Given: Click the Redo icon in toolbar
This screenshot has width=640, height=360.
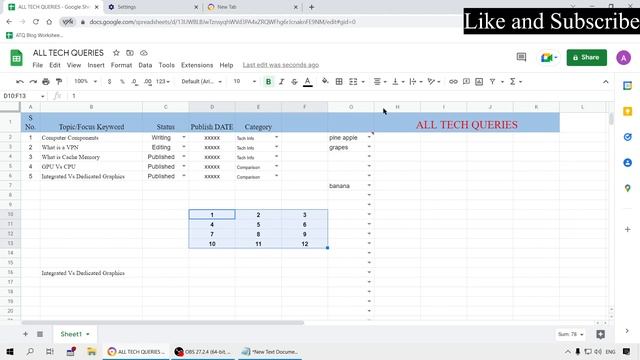Looking at the screenshot, I should (x=33, y=82).
